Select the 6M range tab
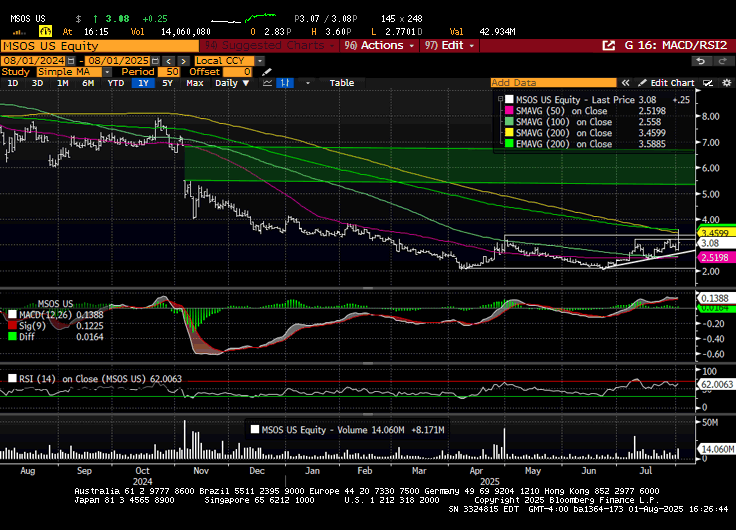 tap(88, 83)
